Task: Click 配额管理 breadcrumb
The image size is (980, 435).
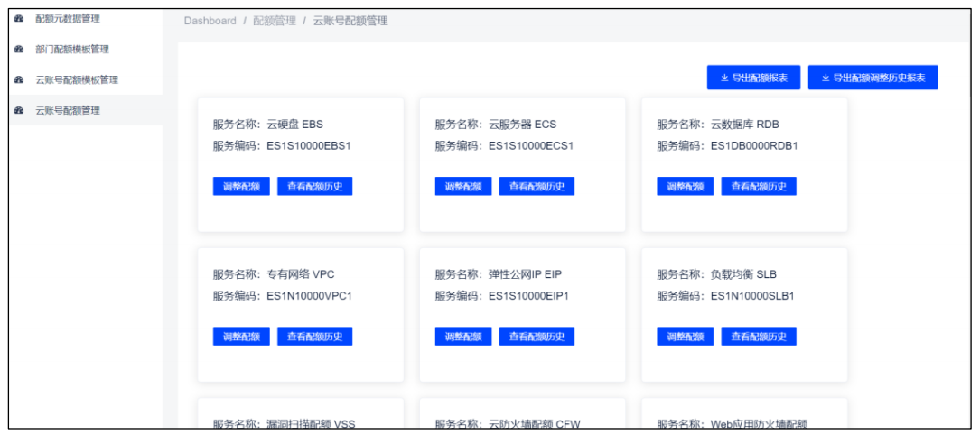Action: 275,21
